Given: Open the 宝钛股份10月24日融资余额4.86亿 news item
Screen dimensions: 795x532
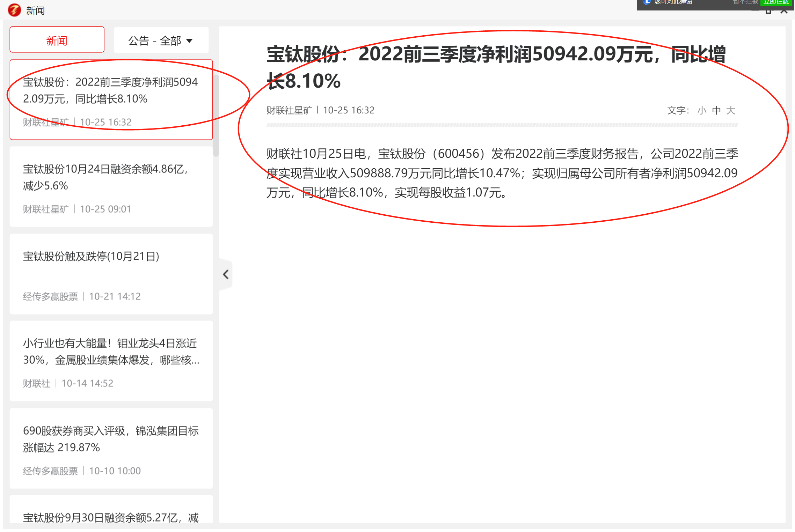Looking at the screenshot, I should [x=111, y=187].
